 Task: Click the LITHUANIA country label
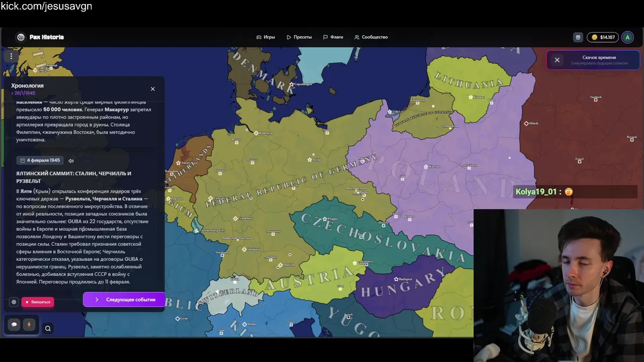(469, 81)
